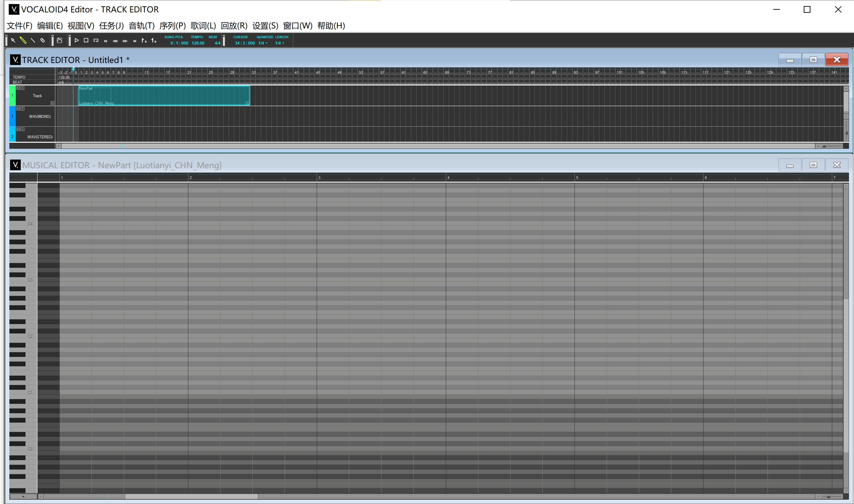The height and width of the screenshot is (504, 854).
Task: Open the 音轨(T) menu
Action: pyautogui.click(x=142, y=26)
